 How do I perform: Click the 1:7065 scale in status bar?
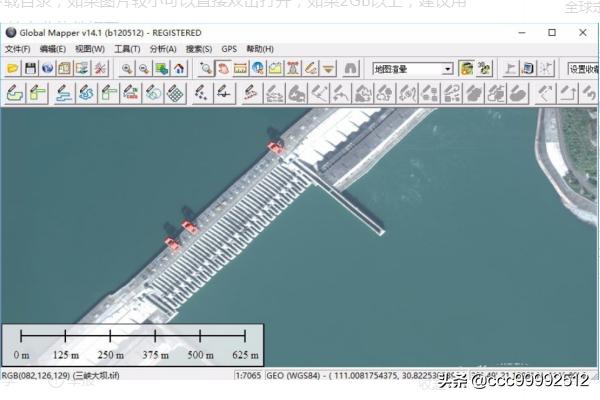coord(248,376)
